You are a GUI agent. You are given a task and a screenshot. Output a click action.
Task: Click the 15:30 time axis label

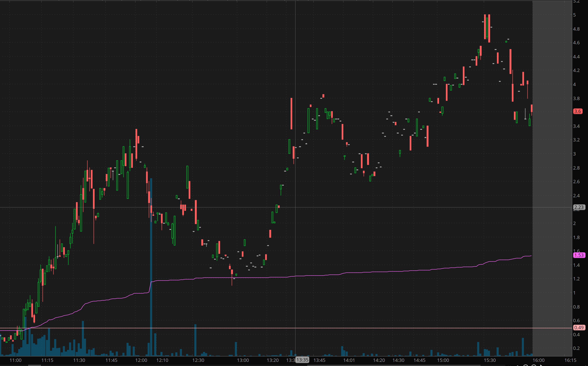tap(490, 360)
